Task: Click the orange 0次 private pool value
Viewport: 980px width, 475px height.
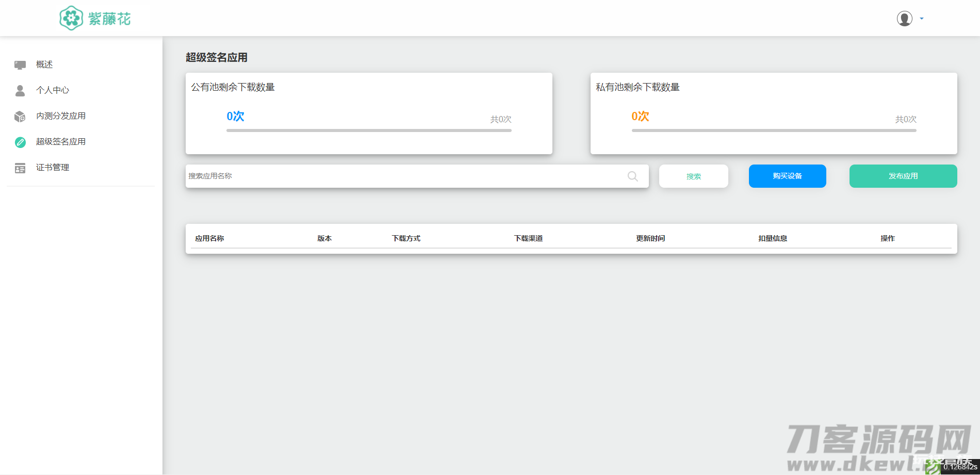Action: (641, 117)
